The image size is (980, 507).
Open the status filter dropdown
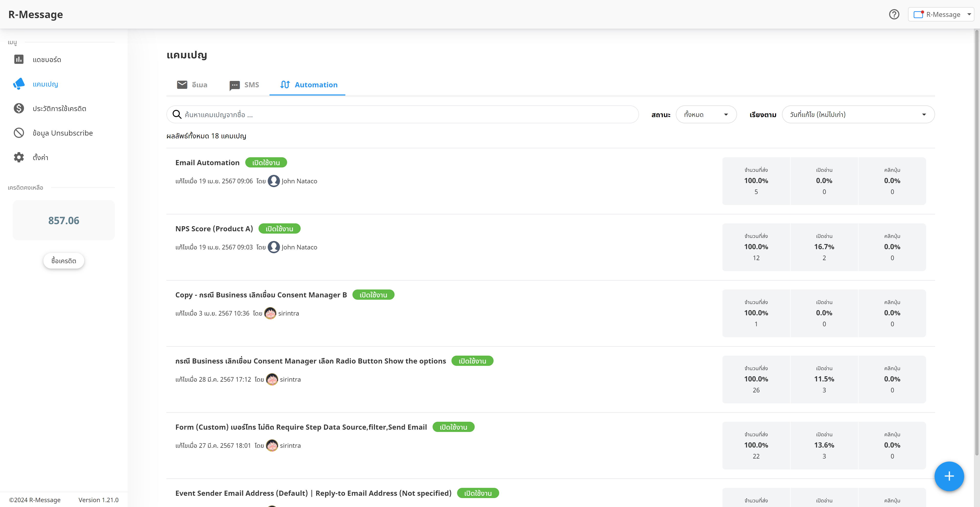click(x=706, y=115)
